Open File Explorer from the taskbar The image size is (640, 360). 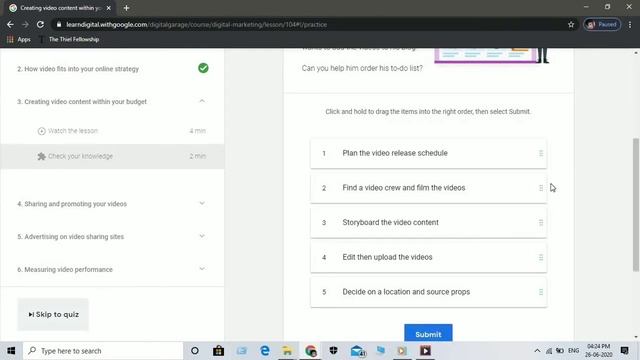pyautogui.click(x=287, y=351)
